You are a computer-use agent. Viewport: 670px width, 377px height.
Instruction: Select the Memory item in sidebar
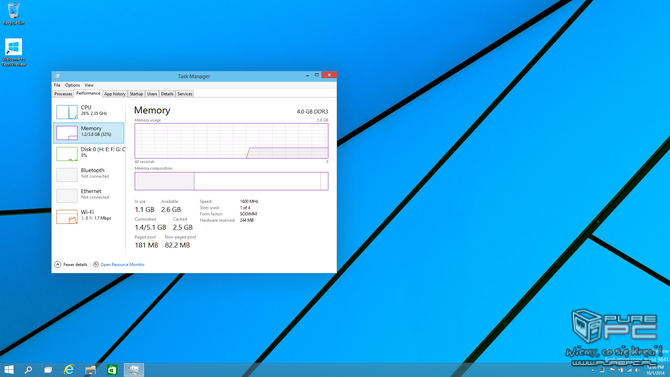89,133
